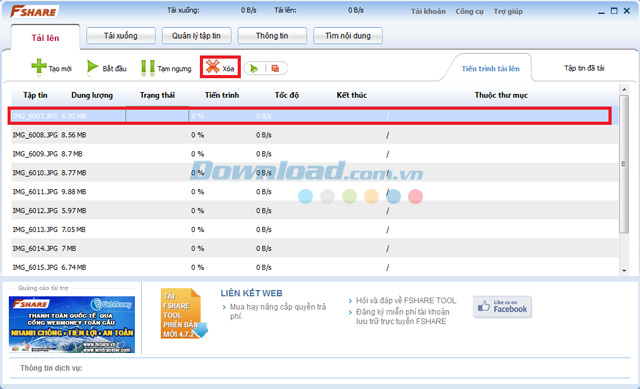Open the Thông tin tab
Screen dimensions: 640x389
tap(272, 36)
